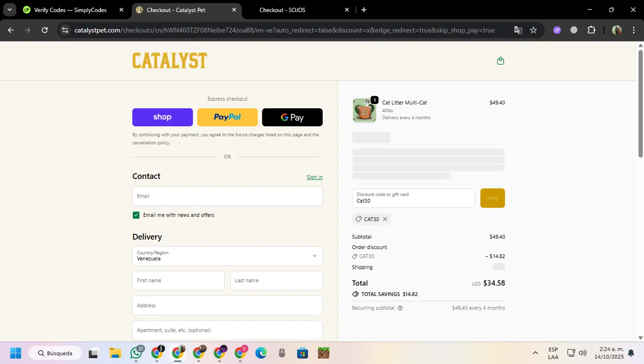Click the network icon in the tray
This screenshot has height=364, width=644.
click(571, 353)
